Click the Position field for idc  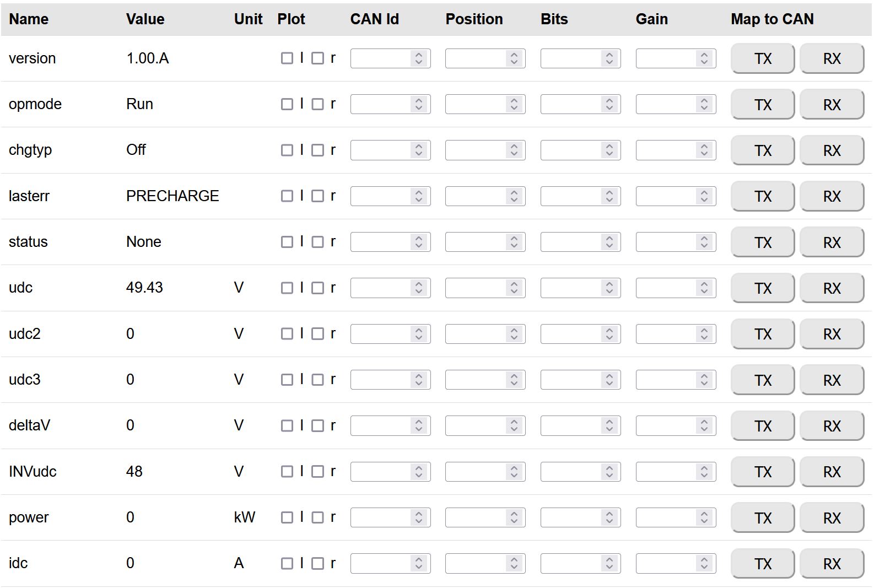[x=476, y=563]
